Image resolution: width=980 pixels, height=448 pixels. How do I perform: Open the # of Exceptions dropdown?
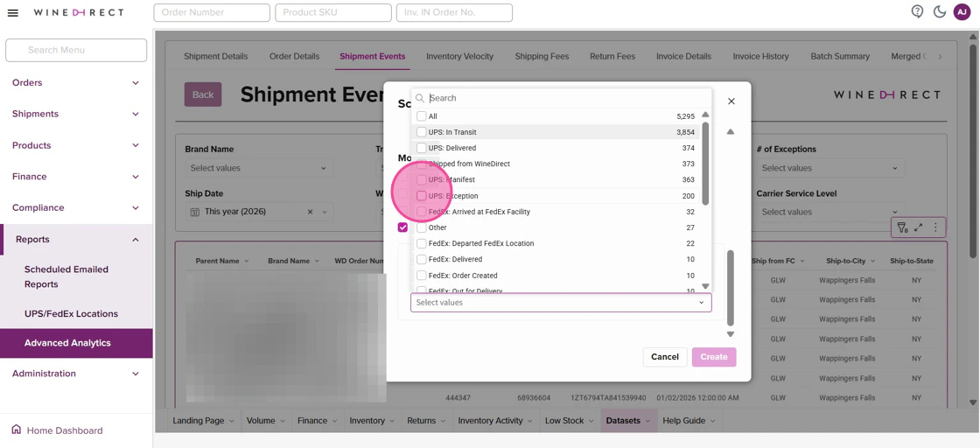coord(830,168)
